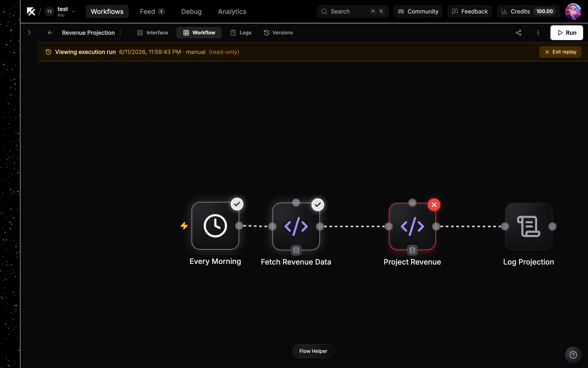Click the input port of Log Projection
The height and width of the screenshot is (368, 588).
point(505,226)
